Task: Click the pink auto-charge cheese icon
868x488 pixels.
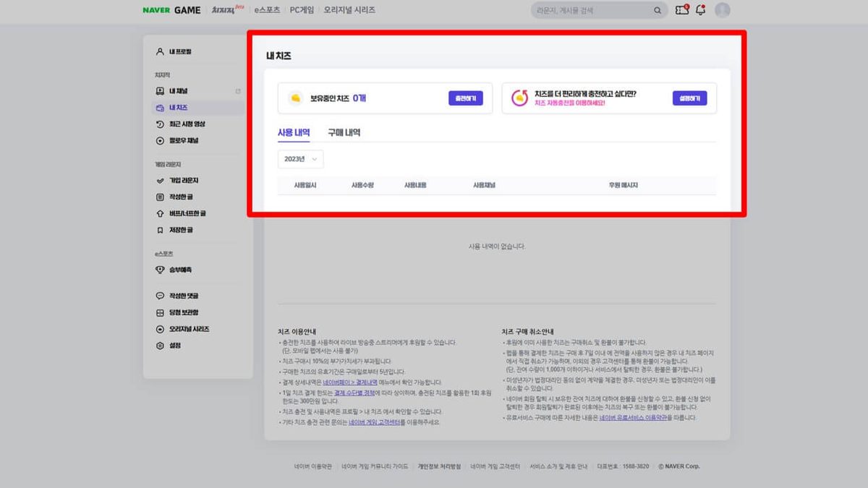Action: pos(519,98)
